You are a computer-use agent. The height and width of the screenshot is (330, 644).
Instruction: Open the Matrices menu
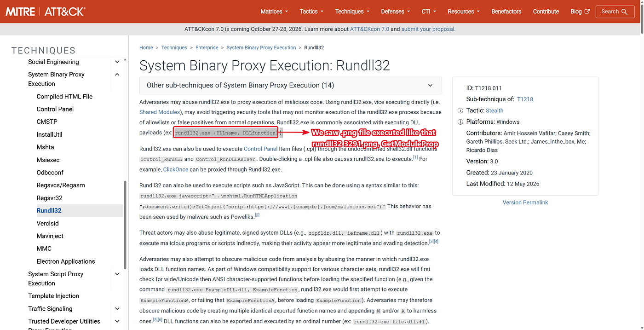(274, 12)
